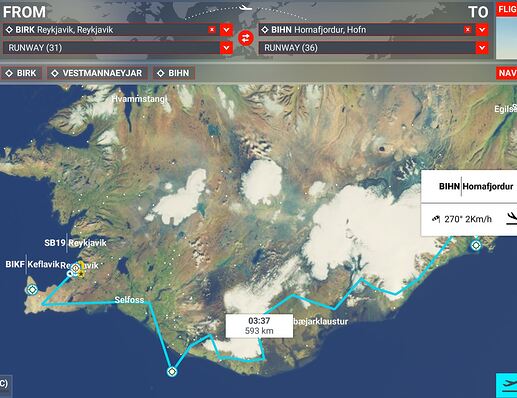Click the 03:37 593 km route info box
517x398 pixels.
click(259, 326)
